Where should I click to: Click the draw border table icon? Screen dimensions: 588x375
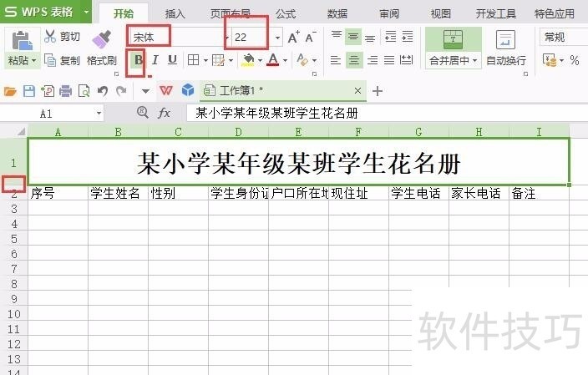click(x=218, y=60)
